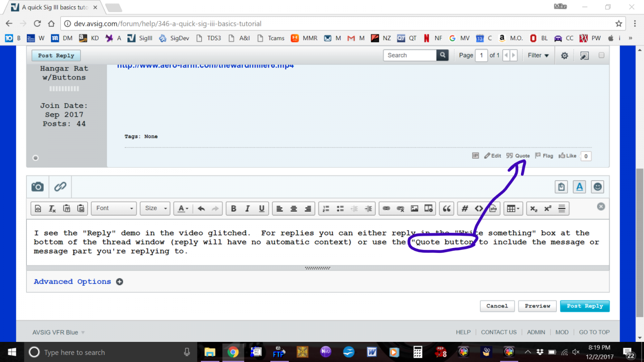The image size is (644, 362).
Task: Click the camera upload photo icon
Action: click(x=38, y=187)
